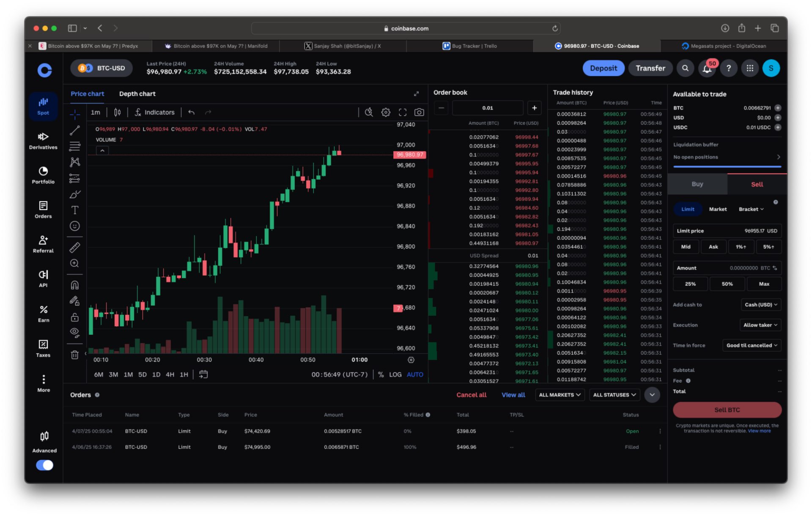
Task: Click View all orders link
Action: pos(513,395)
